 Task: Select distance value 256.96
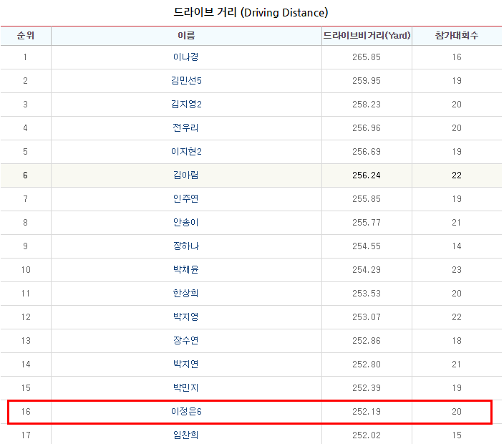pos(367,128)
